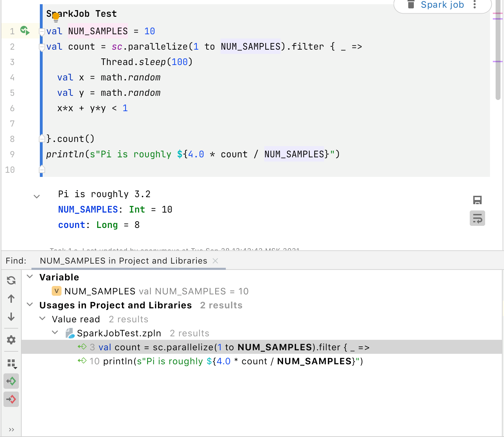Collapse the SparkJobTest.zpln node

pos(55,333)
